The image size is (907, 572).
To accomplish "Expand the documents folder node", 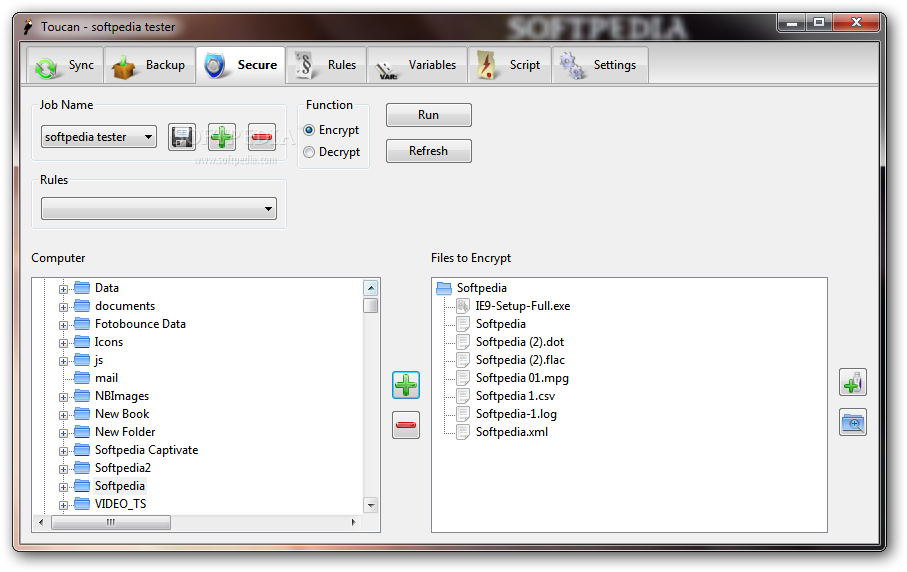I will tap(63, 307).
